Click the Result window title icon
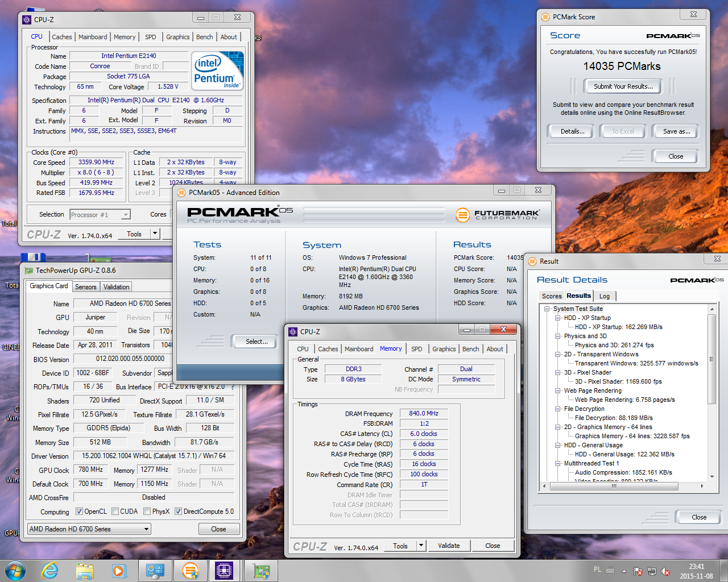This screenshot has height=582, width=728. point(532,261)
